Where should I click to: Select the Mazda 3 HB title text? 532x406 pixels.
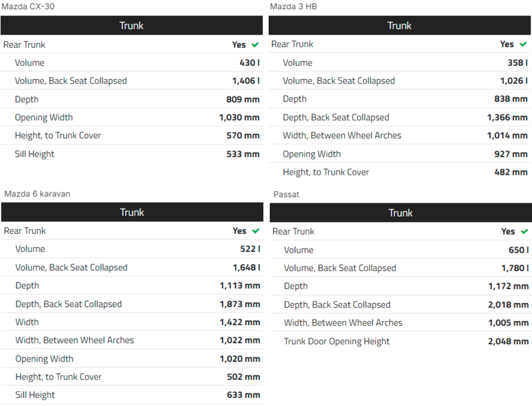[x=293, y=7]
